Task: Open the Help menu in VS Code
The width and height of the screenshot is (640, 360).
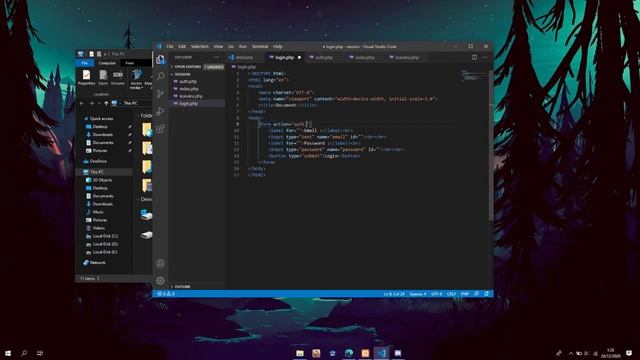Action: [278, 47]
